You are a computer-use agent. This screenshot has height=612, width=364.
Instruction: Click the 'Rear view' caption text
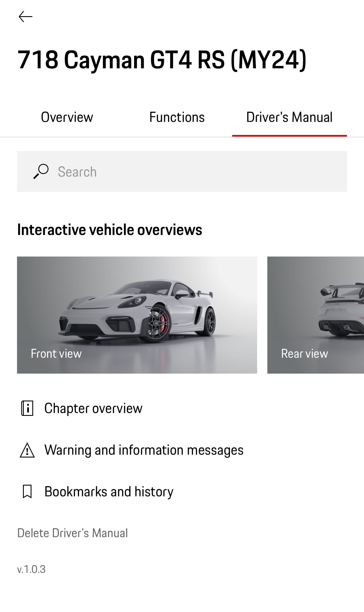point(304,353)
